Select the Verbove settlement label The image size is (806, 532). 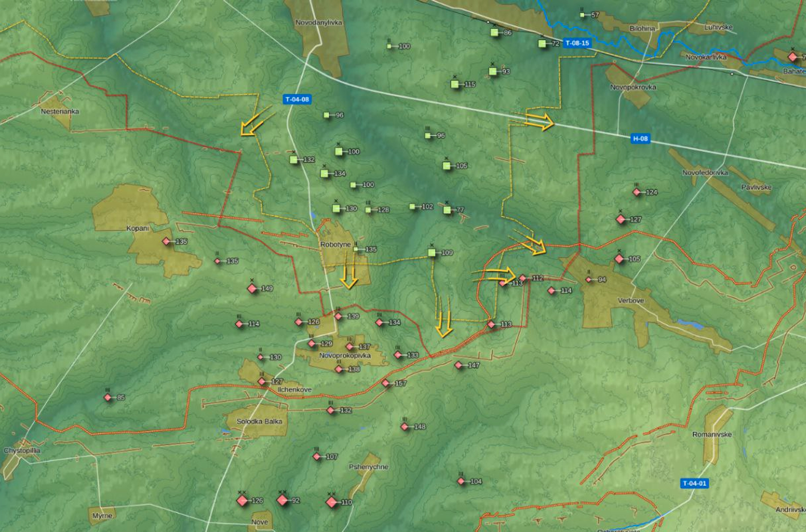tap(630, 300)
